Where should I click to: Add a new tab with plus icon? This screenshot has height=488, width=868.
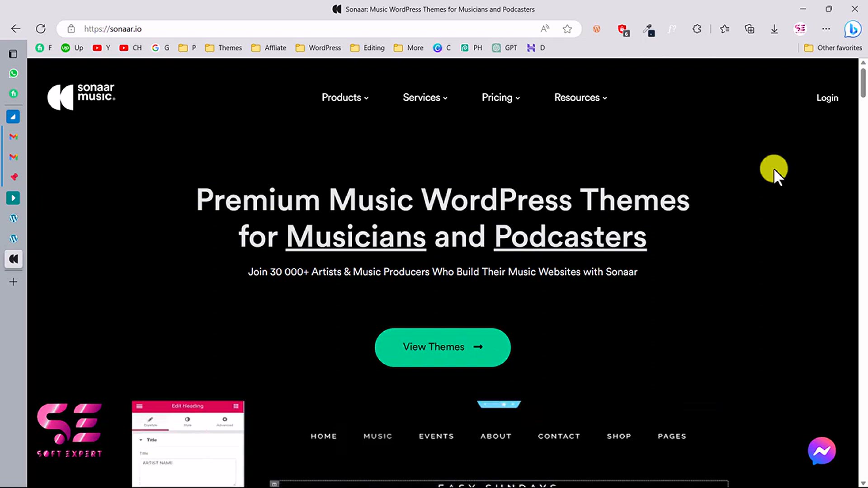coord(14,282)
